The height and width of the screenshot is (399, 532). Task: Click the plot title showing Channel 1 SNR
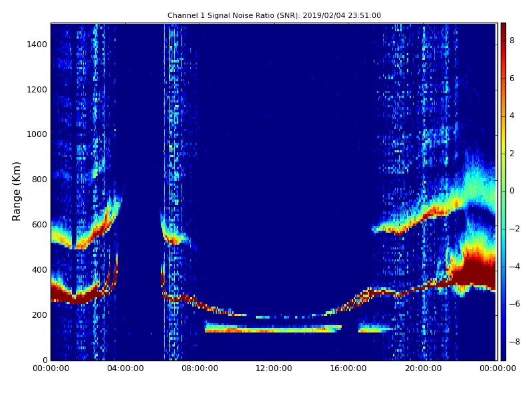tap(274, 15)
